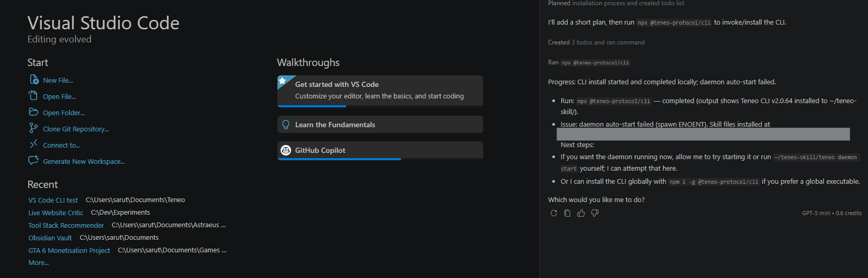868x278 pixels.
Task: Open recent project Tool Stack Recommender
Action: coord(66,225)
